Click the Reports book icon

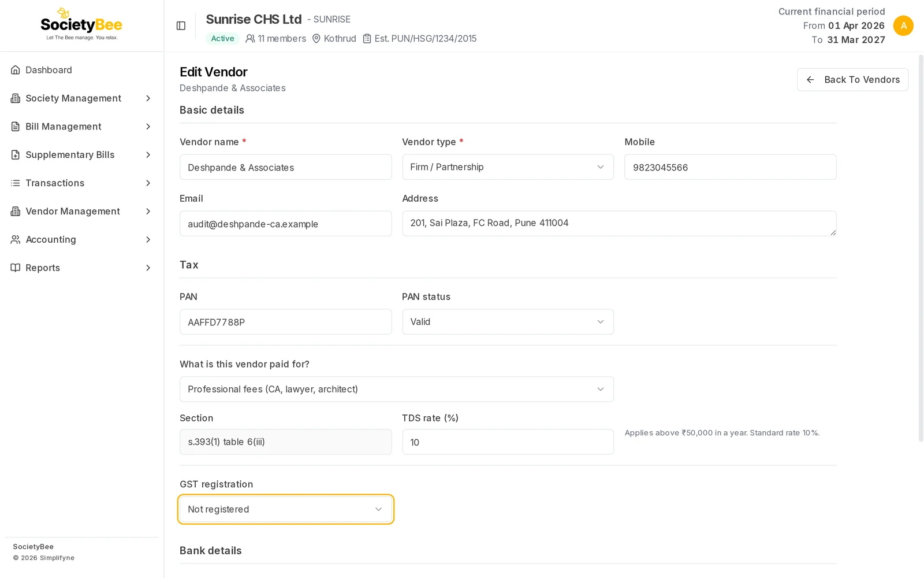(x=16, y=268)
